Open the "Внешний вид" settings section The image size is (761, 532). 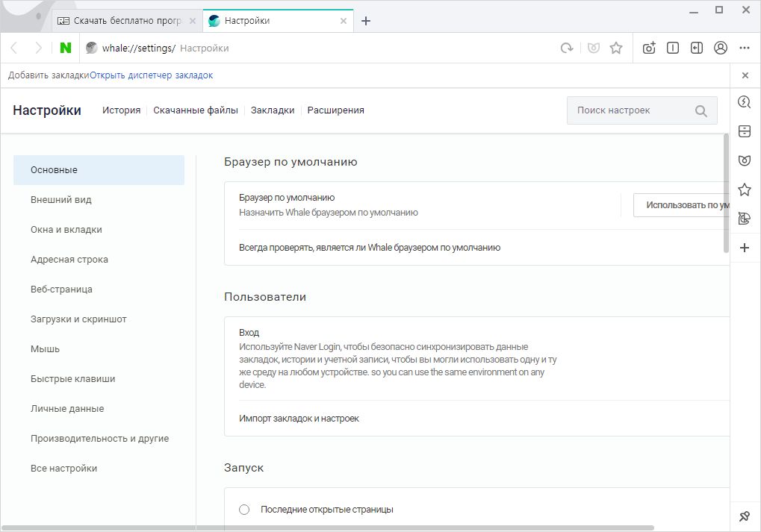(x=61, y=200)
